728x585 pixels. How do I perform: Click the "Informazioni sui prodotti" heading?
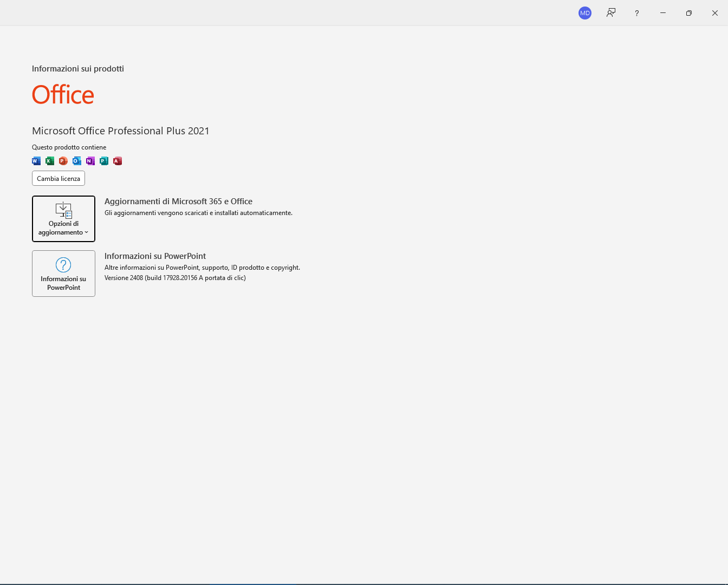[78, 69]
